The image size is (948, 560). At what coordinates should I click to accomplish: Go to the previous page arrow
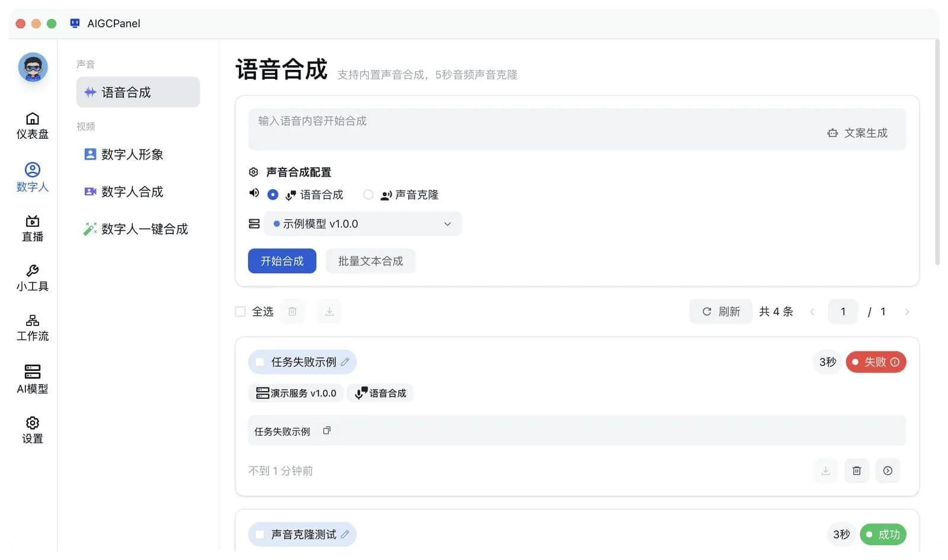(812, 312)
